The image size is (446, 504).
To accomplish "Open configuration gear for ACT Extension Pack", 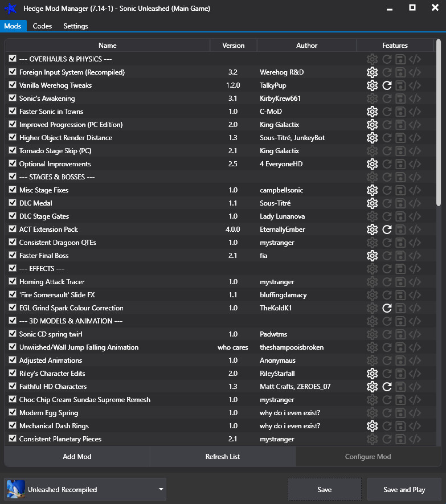I will coord(372,230).
